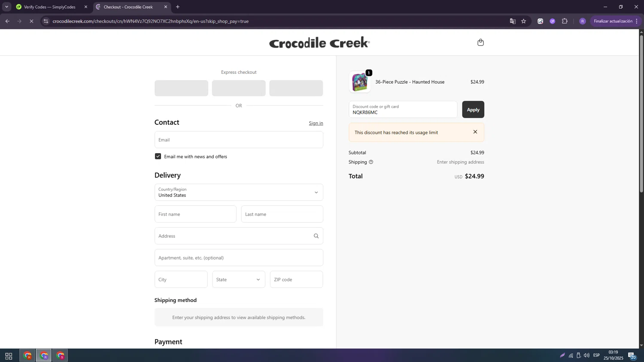
Task: Click the browser back arrow
Action: 7,21
